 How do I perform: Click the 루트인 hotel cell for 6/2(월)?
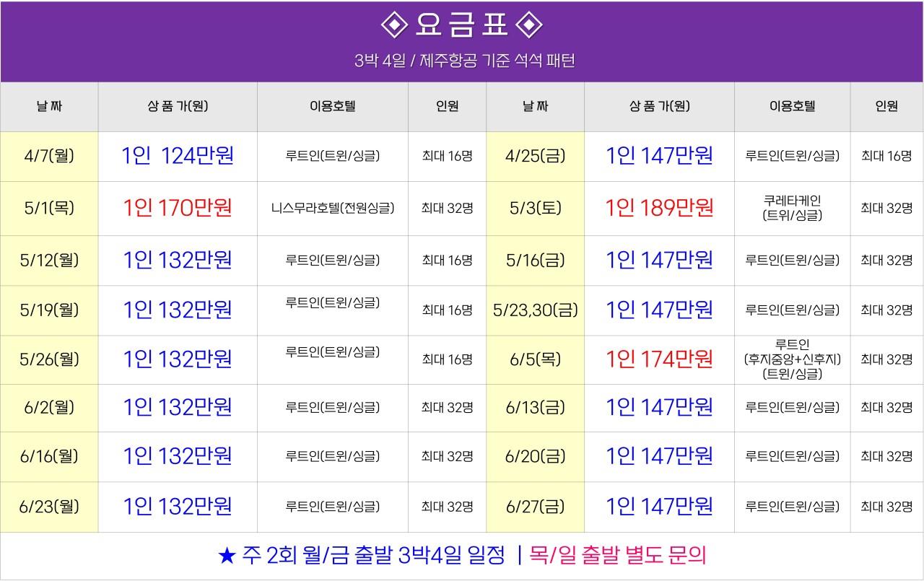click(333, 408)
